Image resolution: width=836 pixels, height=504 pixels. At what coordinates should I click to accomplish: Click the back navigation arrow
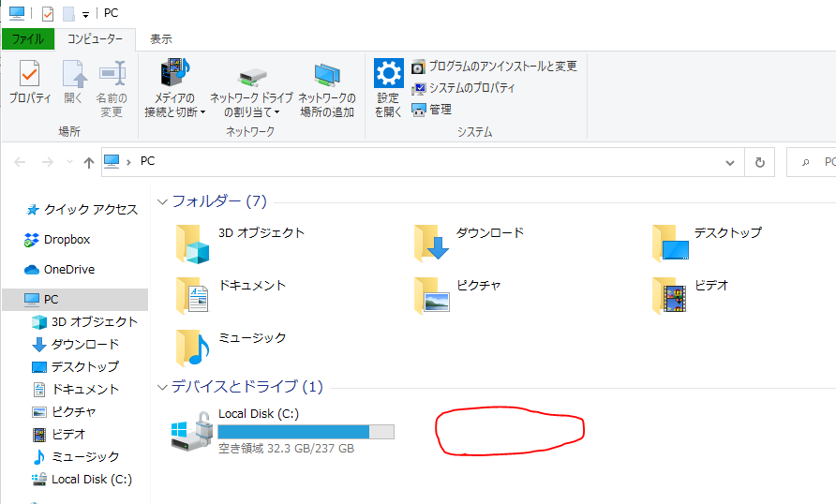pos(20,162)
